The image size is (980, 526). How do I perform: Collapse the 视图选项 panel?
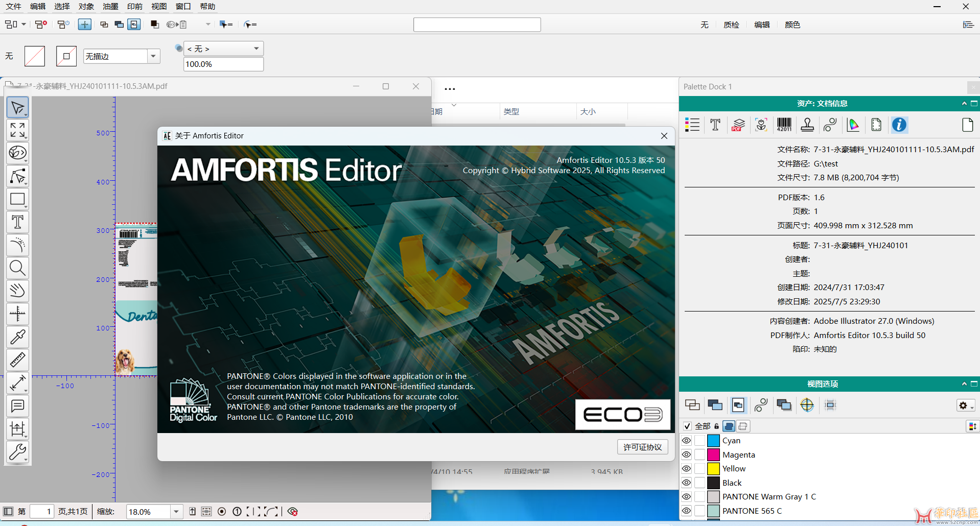click(x=964, y=384)
